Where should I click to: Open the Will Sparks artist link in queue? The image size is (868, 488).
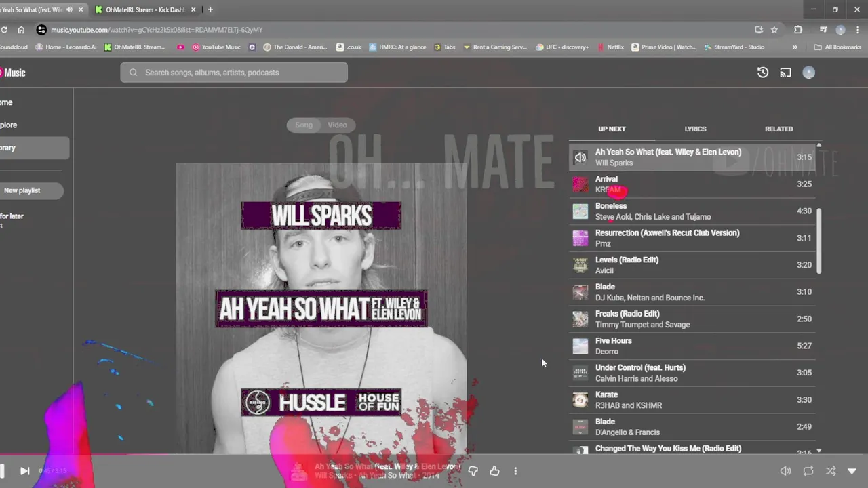(614, 163)
